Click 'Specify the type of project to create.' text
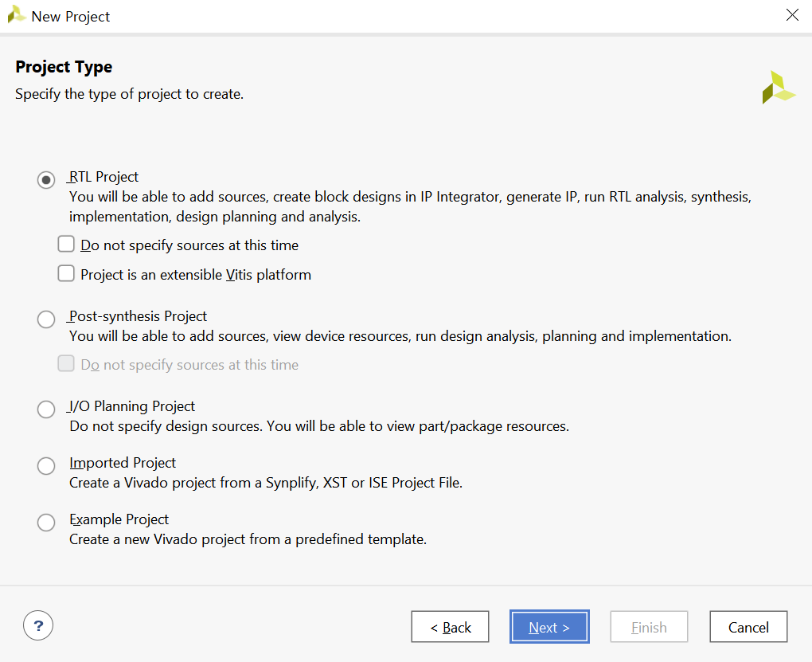The image size is (812, 662). pos(130,94)
